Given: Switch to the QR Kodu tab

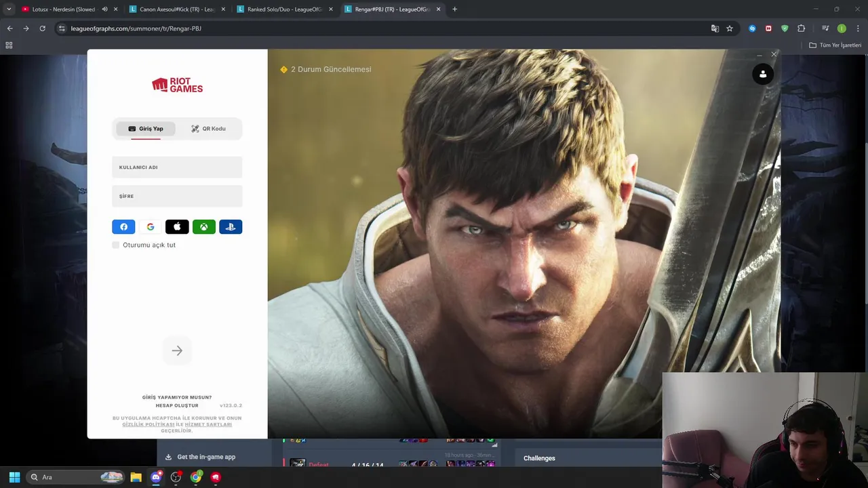Looking at the screenshot, I should [x=208, y=129].
